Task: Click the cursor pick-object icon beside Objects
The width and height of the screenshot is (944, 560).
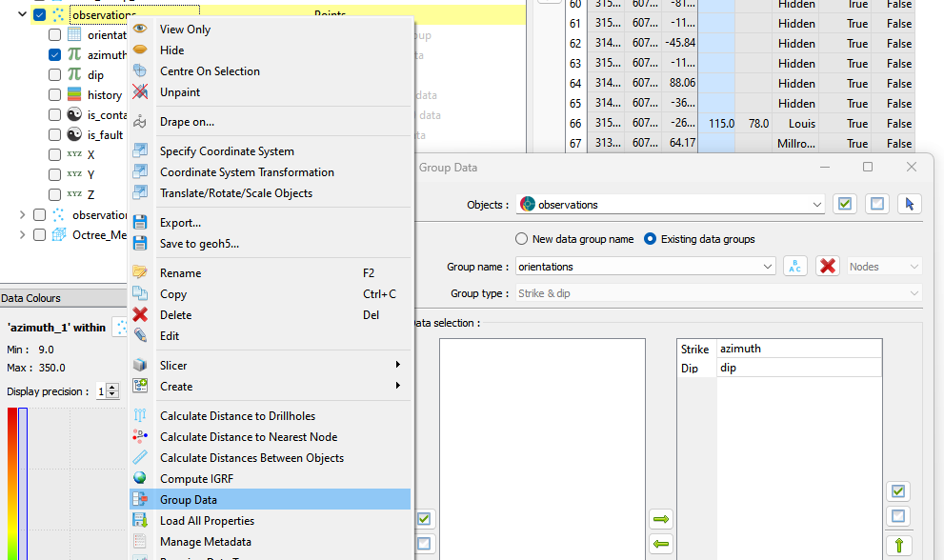Action: [x=909, y=204]
